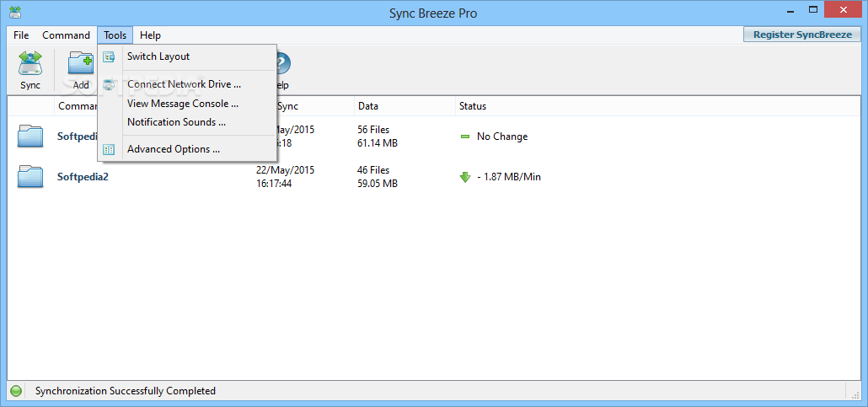Click the green No Change status icon
Viewport: 868px width, 407px height.
click(x=464, y=137)
